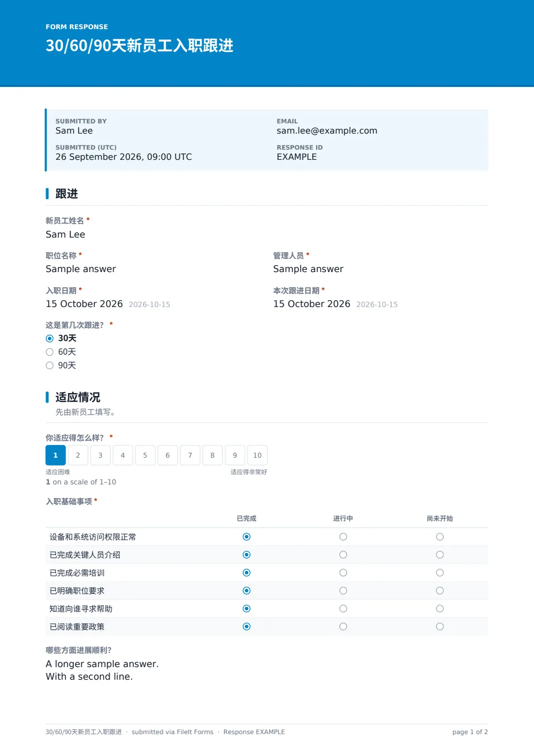Screen dimensions: 534x756
Task: Mark 已完成必需培训 as 已完成
Action: [x=247, y=573]
